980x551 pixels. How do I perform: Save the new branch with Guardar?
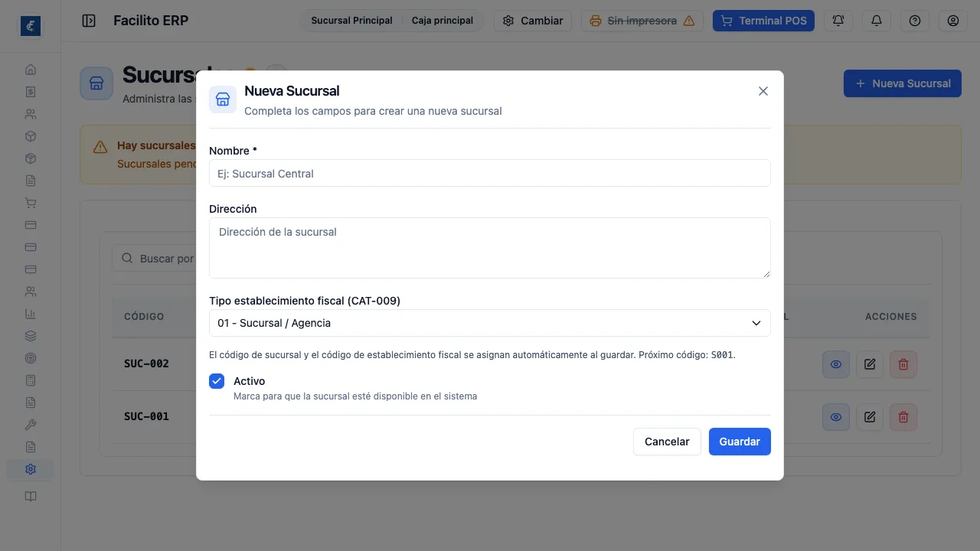point(740,442)
